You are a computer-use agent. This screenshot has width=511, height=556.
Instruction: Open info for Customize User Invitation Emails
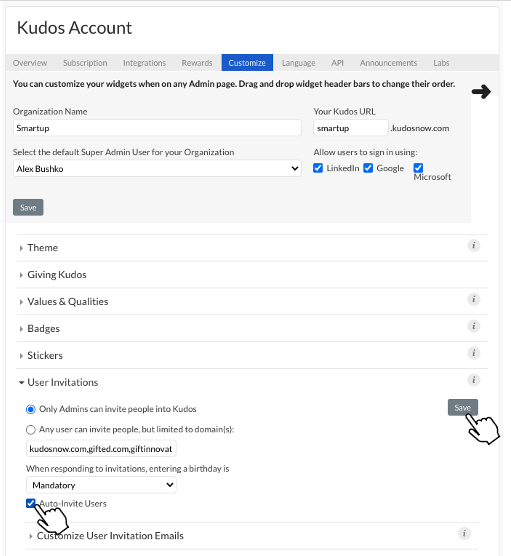(464, 534)
